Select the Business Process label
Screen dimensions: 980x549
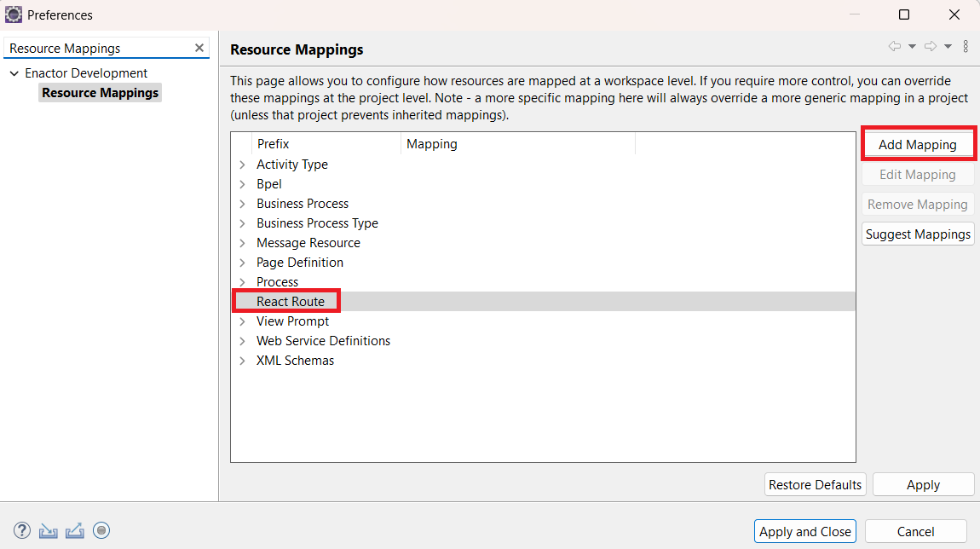coord(303,204)
